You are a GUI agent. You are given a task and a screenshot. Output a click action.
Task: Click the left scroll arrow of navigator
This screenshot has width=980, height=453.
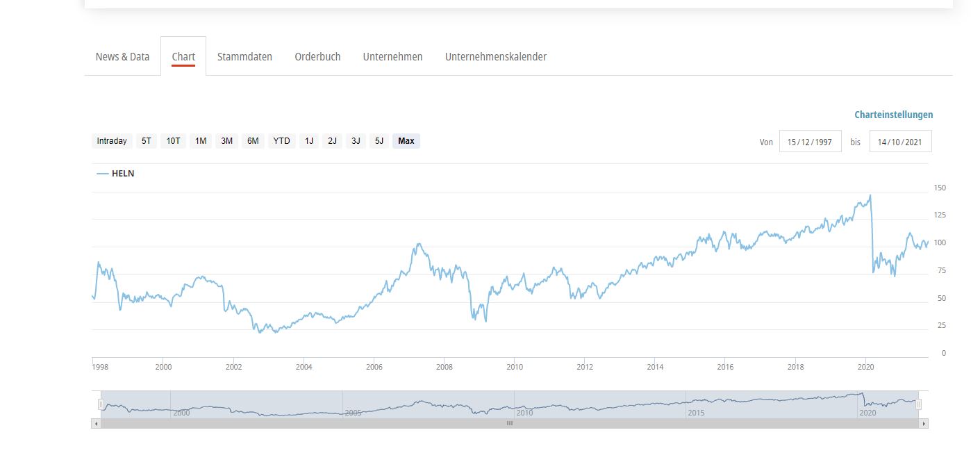pos(96,423)
